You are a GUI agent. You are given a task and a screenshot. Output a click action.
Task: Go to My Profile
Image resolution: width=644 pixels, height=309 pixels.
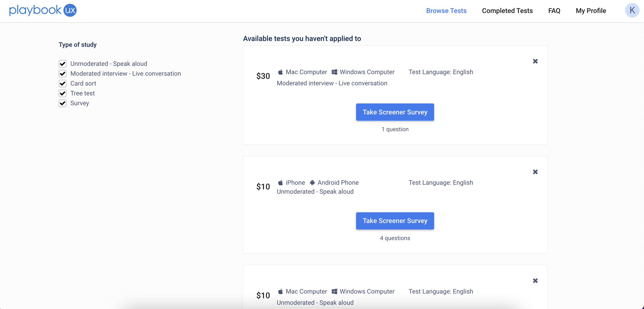591,11
